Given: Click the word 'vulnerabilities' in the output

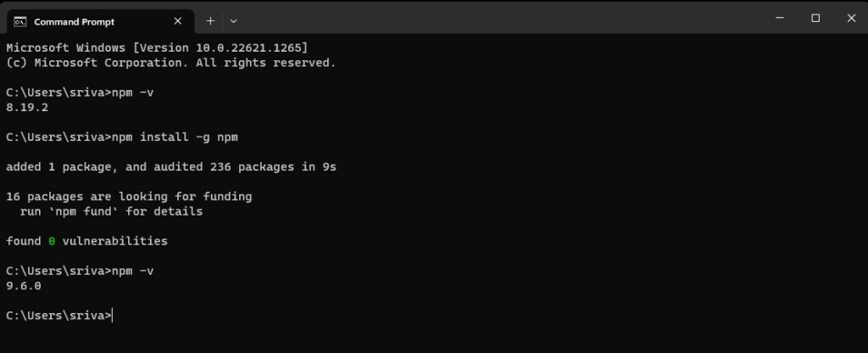Looking at the screenshot, I should [x=114, y=241].
